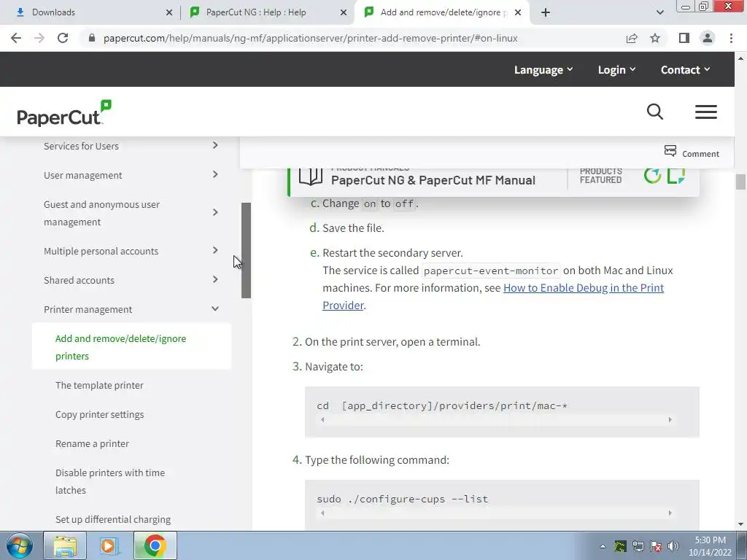Image resolution: width=747 pixels, height=560 pixels.
Task: Click the PaperCut MF product icon
Action: [x=676, y=175]
